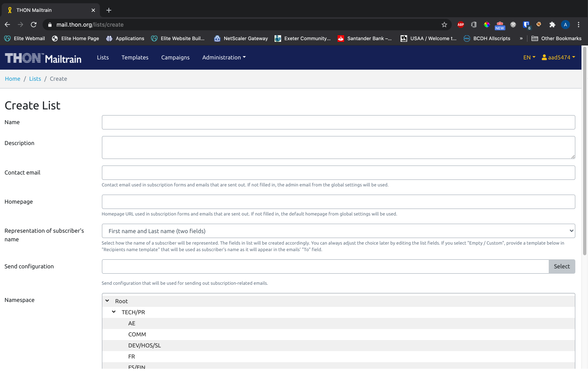This screenshot has width=588, height=372.
Task: Click the THON Mailtrain logo
Action: pyautogui.click(x=43, y=58)
